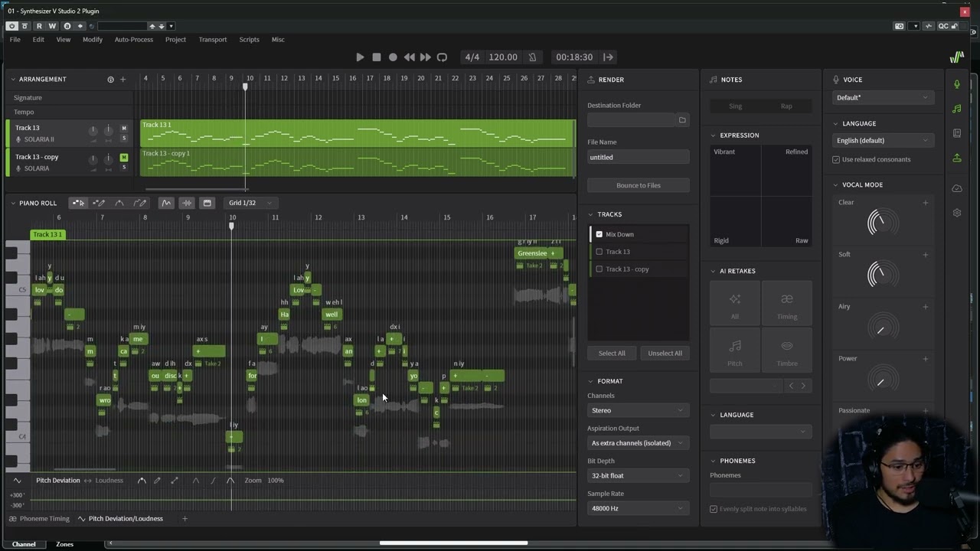Select the note pencil tool in Piano Roll

pyautogui.click(x=99, y=203)
